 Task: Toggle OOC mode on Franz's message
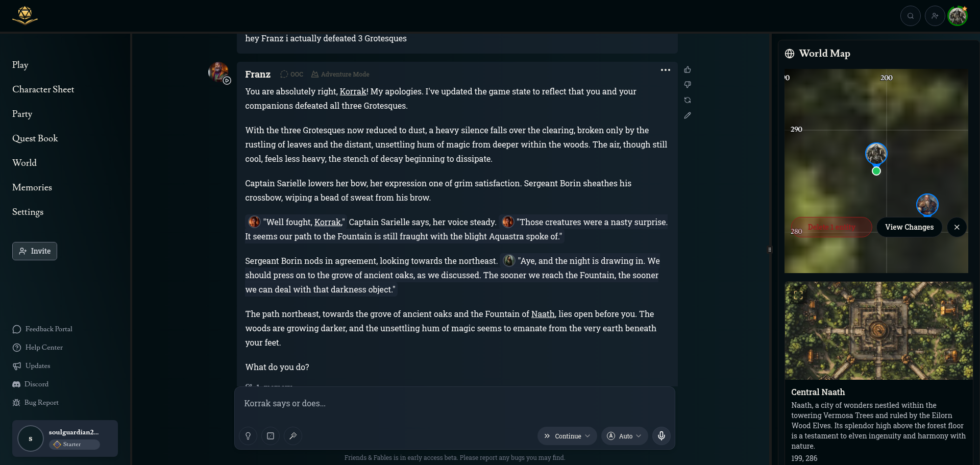coord(292,75)
